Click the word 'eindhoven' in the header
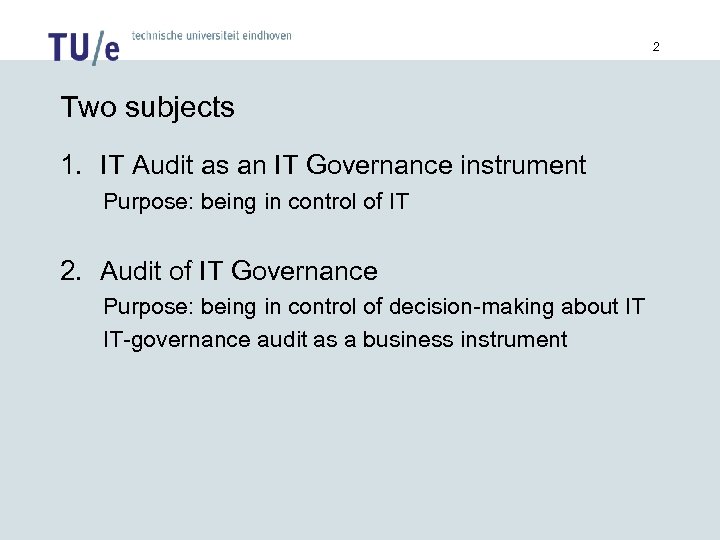Screen dimensions: 720x540 267,35
